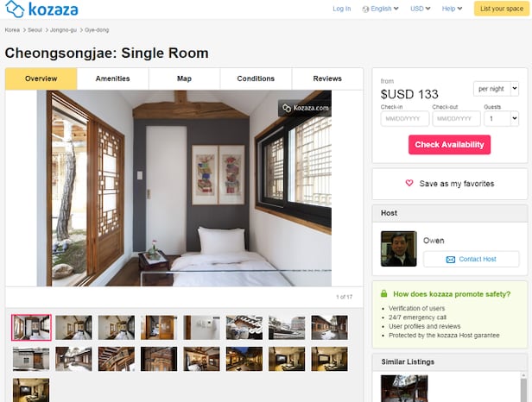The height and width of the screenshot is (402, 532).
Task: Click the List your space button
Action: (502, 9)
